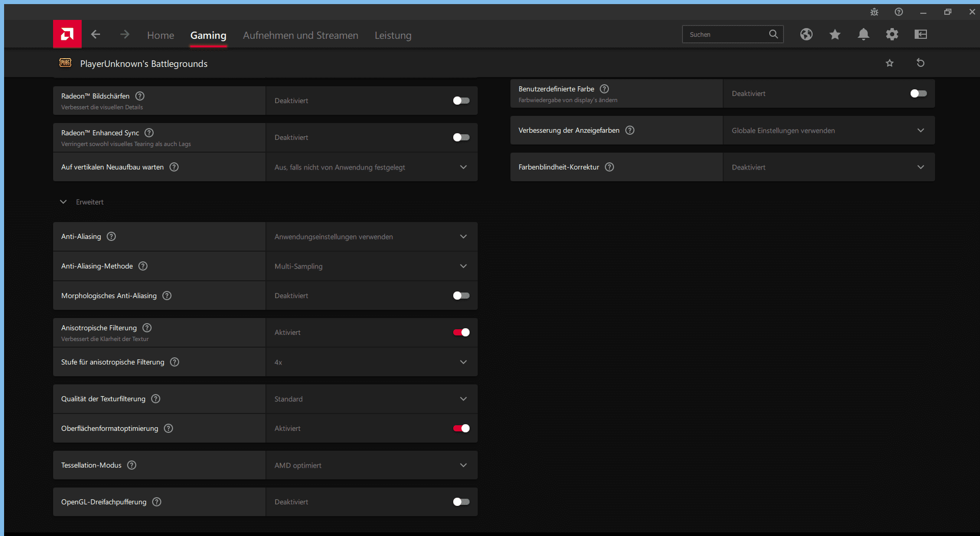Show help for Morphologisches Anti-Aliasing

pyautogui.click(x=167, y=296)
